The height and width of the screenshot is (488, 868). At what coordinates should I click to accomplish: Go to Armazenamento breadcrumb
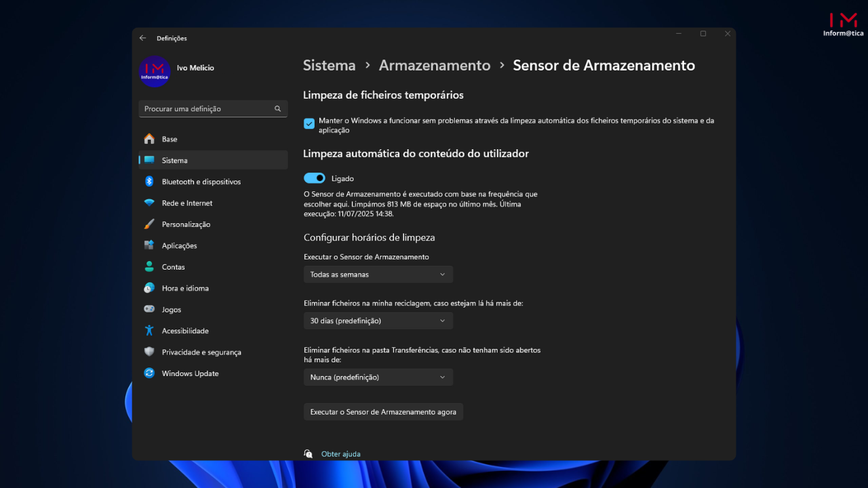tap(435, 65)
